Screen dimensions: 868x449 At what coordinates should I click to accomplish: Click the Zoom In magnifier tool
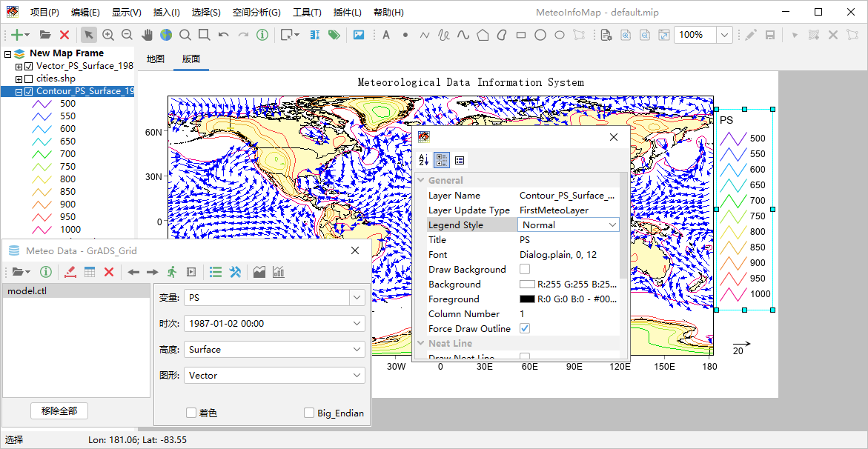click(108, 35)
